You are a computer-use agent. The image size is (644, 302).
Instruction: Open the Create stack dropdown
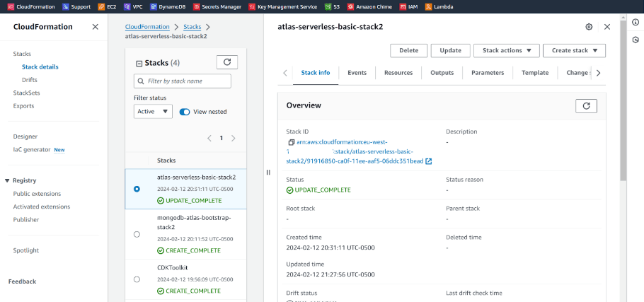pyautogui.click(x=574, y=50)
